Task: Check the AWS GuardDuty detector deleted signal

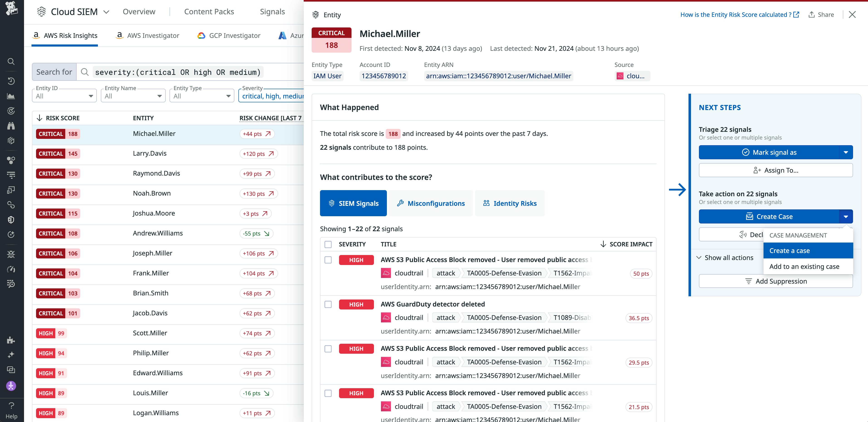Action: [x=328, y=304]
